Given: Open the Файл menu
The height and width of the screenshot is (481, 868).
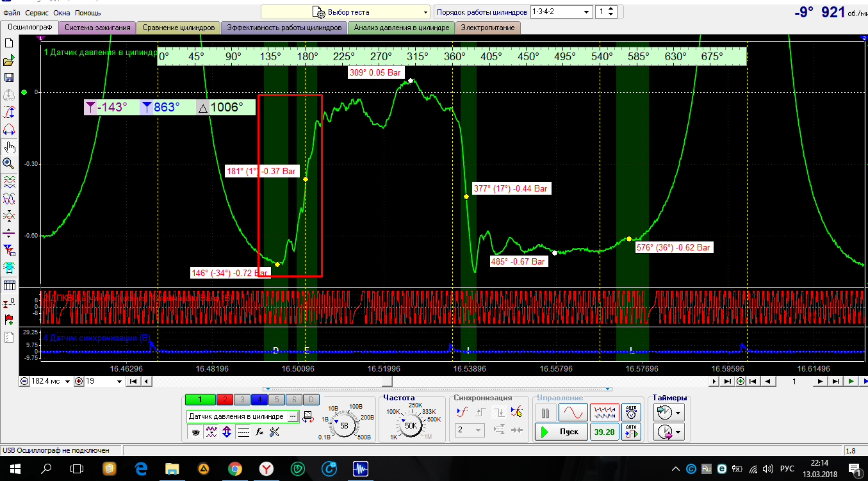Looking at the screenshot, I should coord(12,13).
